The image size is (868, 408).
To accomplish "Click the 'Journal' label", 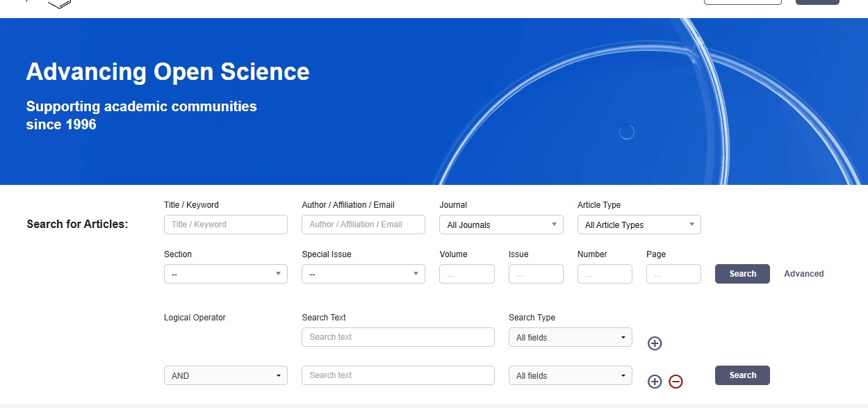I will [453, 205].
